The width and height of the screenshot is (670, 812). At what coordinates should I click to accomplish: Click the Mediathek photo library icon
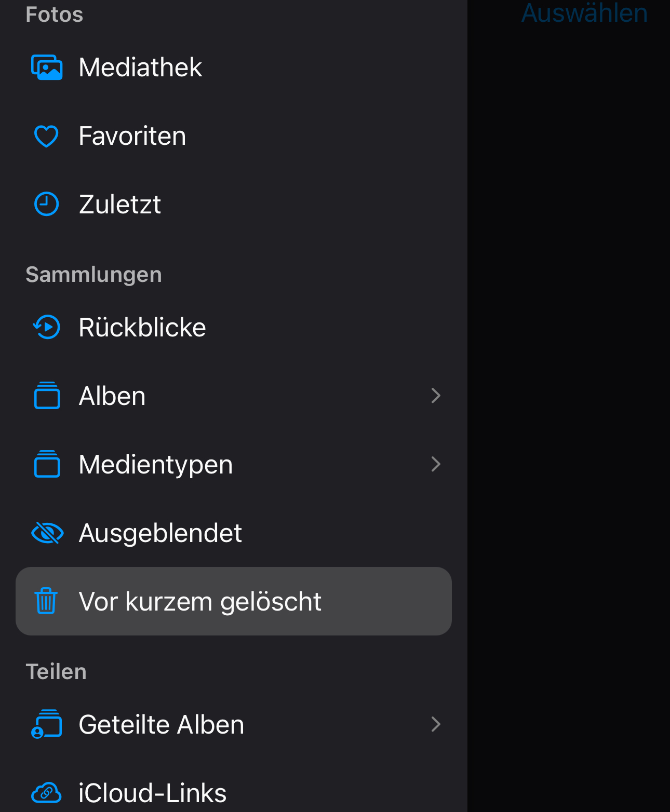[x=47, y=67]
